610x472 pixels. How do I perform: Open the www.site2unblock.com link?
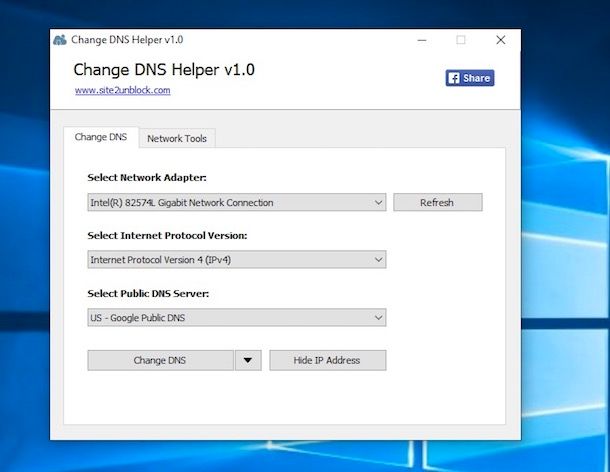tap(123, 90)
